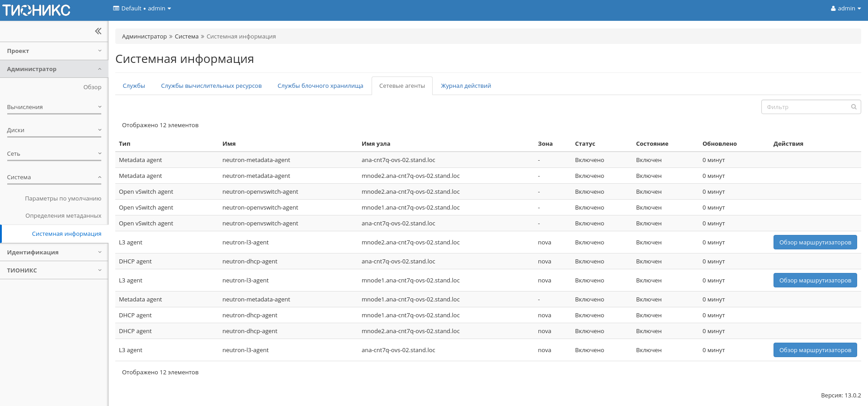Screen dimensions: 868x406
Task: Click the TIONIX logo in header
Action: (36, 10)
